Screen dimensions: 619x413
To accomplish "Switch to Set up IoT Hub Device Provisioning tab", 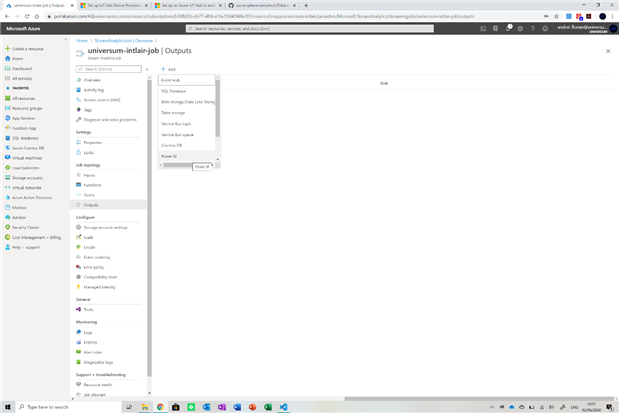I will coord(114,6).
